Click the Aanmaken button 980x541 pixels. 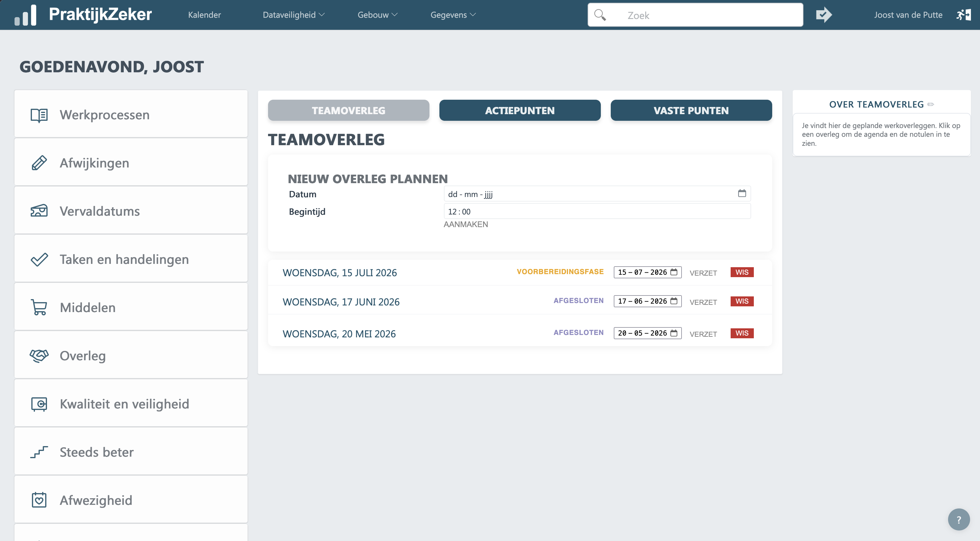tap(466, 224)
